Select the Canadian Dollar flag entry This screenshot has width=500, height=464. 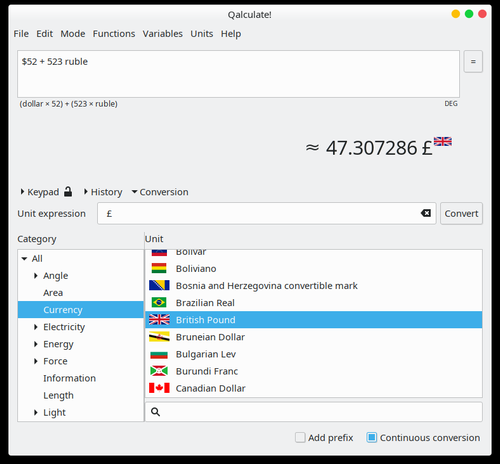pos(159,388)
